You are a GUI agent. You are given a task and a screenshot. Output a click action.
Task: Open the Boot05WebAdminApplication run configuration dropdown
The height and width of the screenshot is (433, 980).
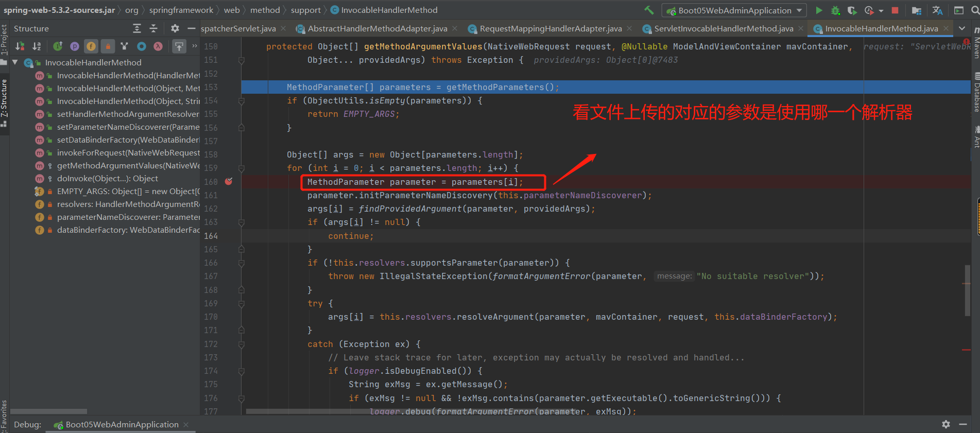(x=734, y=10)
